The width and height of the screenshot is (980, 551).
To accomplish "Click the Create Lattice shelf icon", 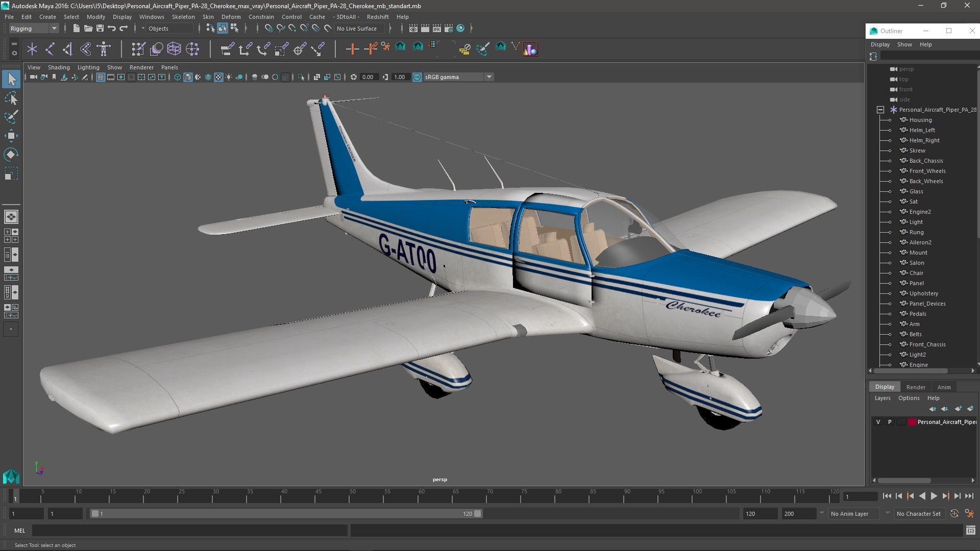I will click(x=174, y=49).
